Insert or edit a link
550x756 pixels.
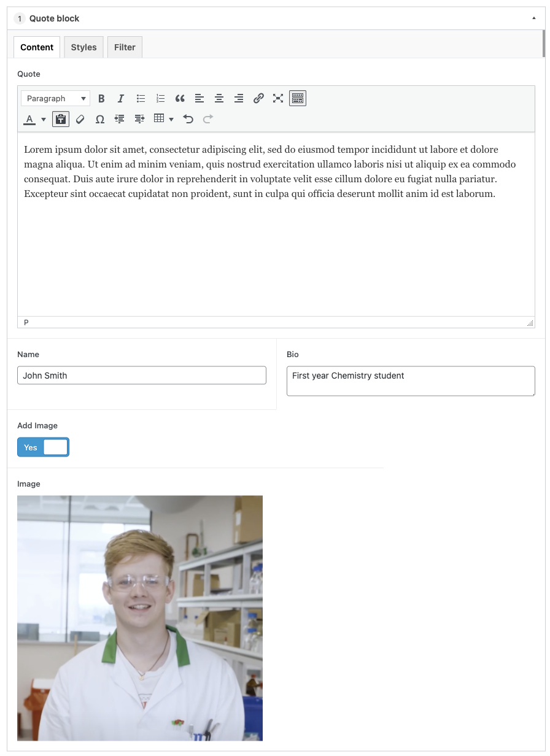point(258,98)
